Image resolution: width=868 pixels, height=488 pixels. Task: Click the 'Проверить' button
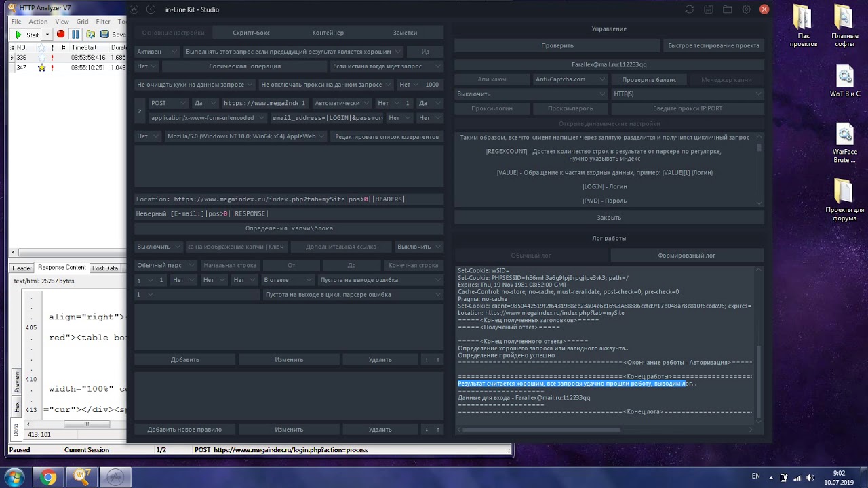(x=557, y=45)
